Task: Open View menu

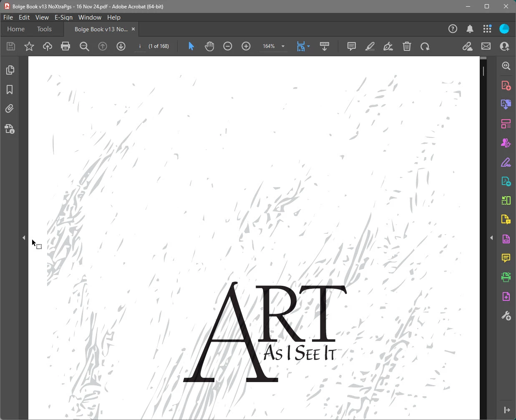Action: click(x=42, y=17)
